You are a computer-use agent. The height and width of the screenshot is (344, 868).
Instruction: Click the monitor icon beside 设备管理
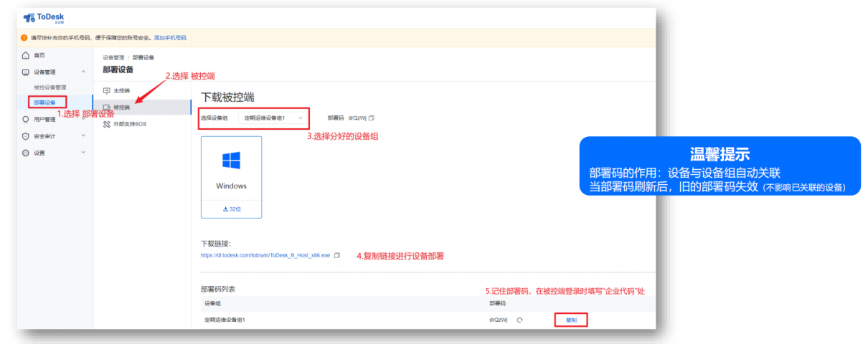[26, 72]
